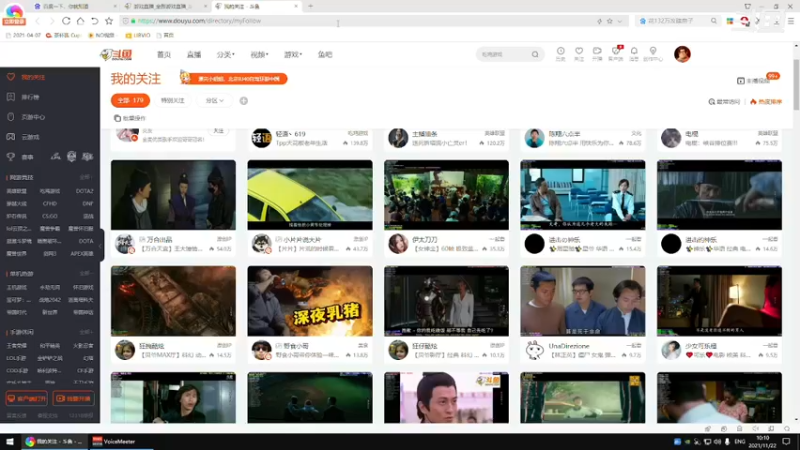
Task: Open the Iron Man stream thumbnail
Action: tap(446, 301)
